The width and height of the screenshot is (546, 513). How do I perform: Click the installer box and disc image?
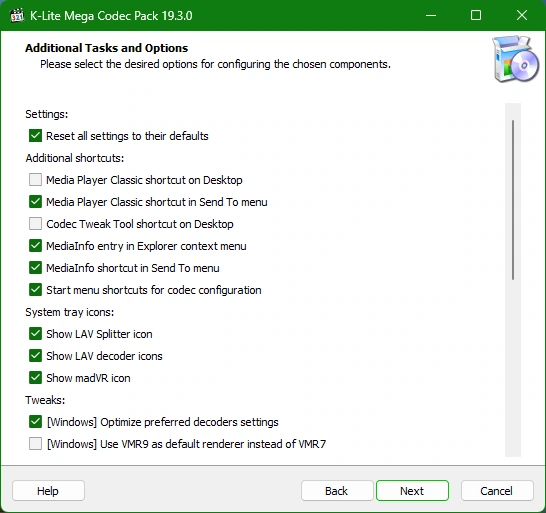(x=515, y=59)
